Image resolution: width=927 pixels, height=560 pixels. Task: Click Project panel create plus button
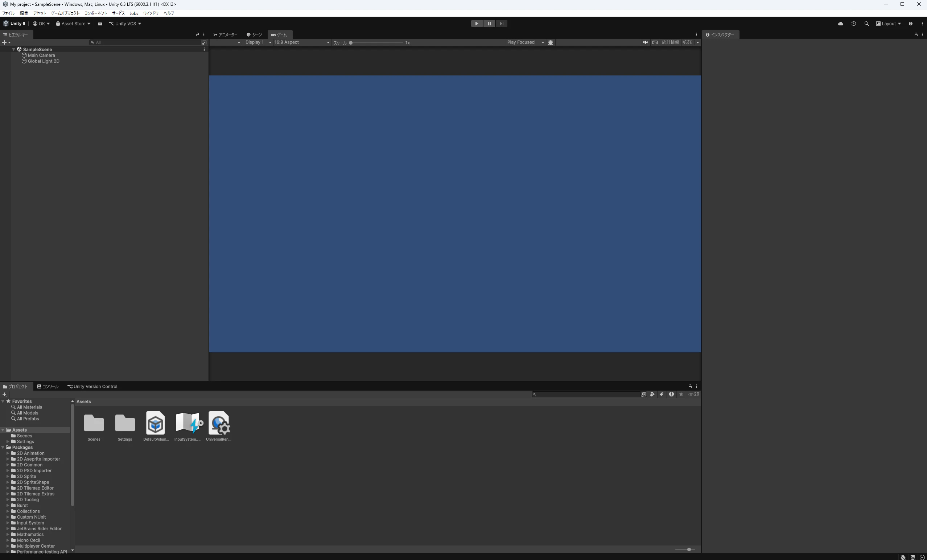(4, 394)
